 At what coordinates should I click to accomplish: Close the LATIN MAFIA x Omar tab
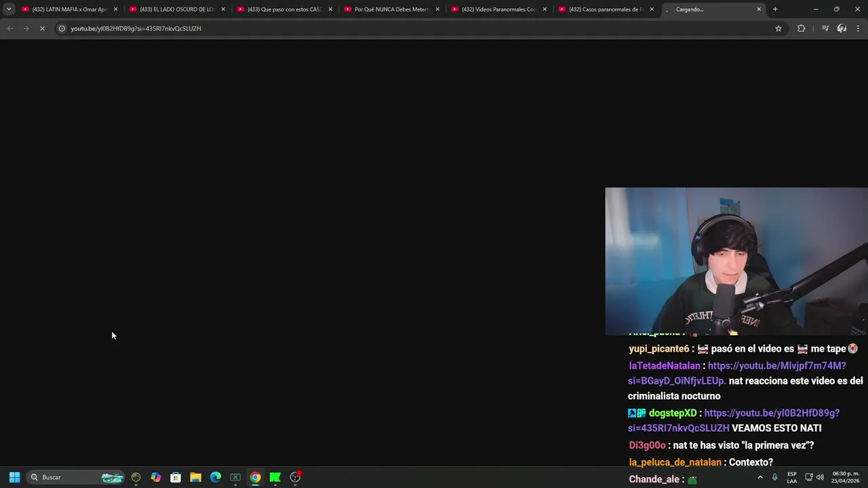tap(116, 9)
